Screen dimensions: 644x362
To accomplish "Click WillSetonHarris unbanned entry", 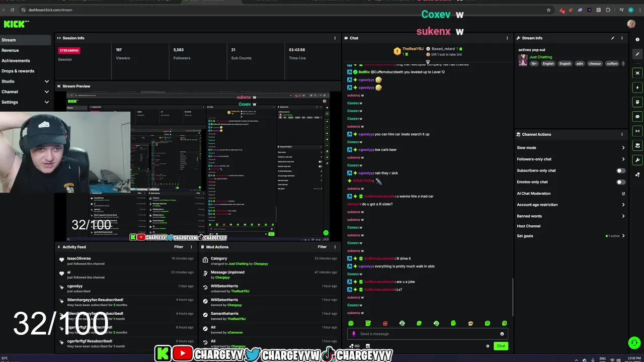I will coord(270,288).
